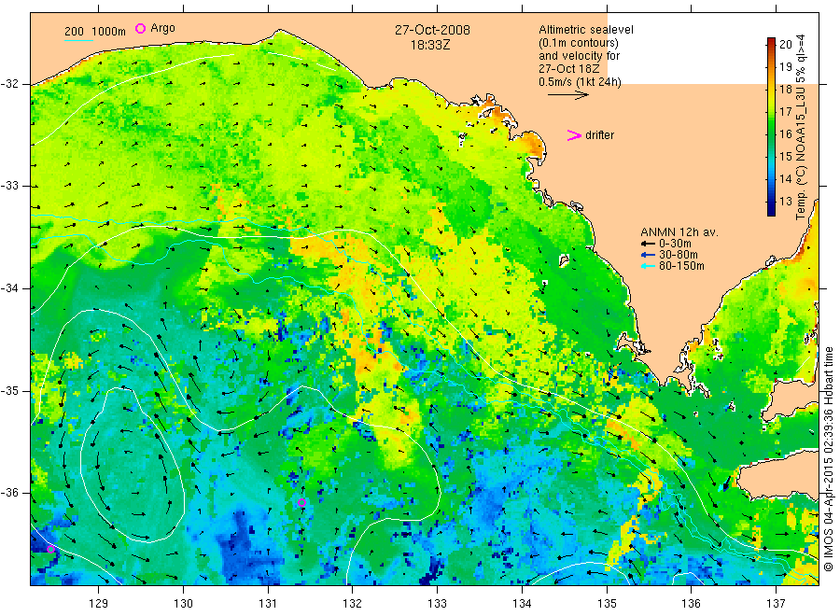Click the longitude axis label 133
Screen dimensions: 840x616
click(437, 604)
